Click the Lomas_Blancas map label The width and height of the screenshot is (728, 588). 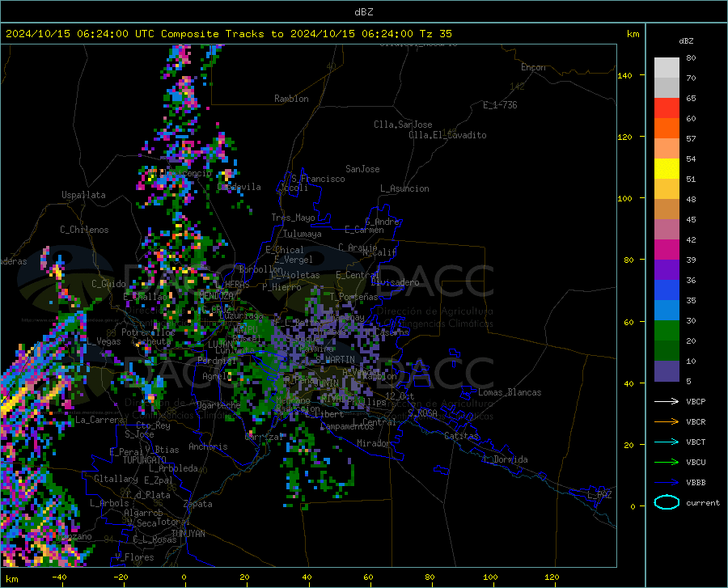tap(510, 392)
